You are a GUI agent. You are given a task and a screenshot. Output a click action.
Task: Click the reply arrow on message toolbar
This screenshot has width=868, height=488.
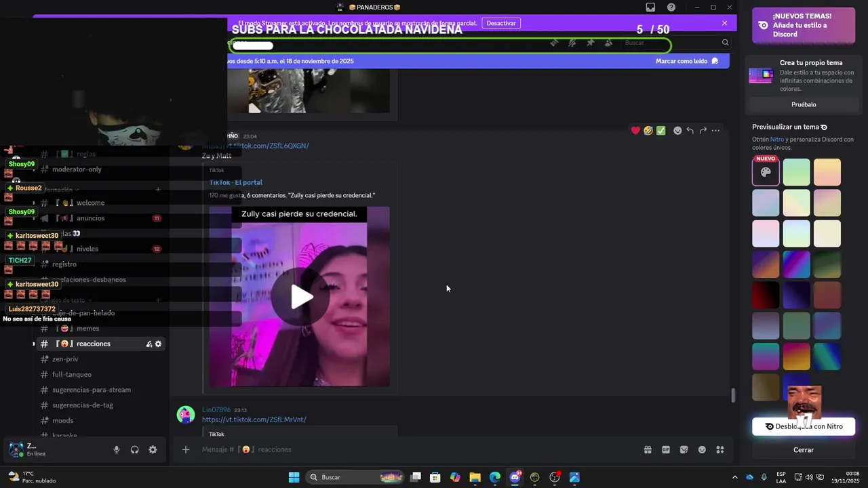coord(690,131)
